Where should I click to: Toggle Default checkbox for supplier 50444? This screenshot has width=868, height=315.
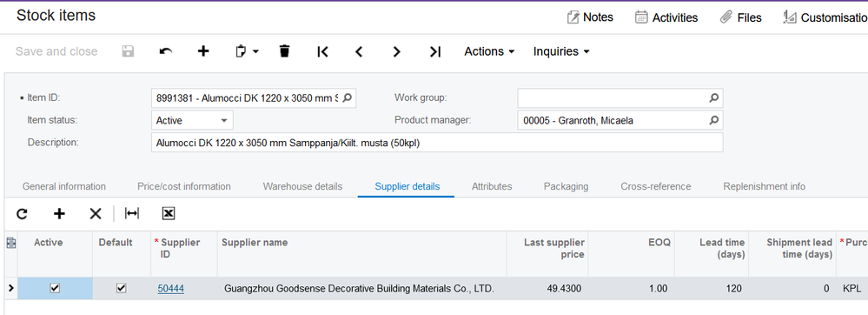click(122, 288)
